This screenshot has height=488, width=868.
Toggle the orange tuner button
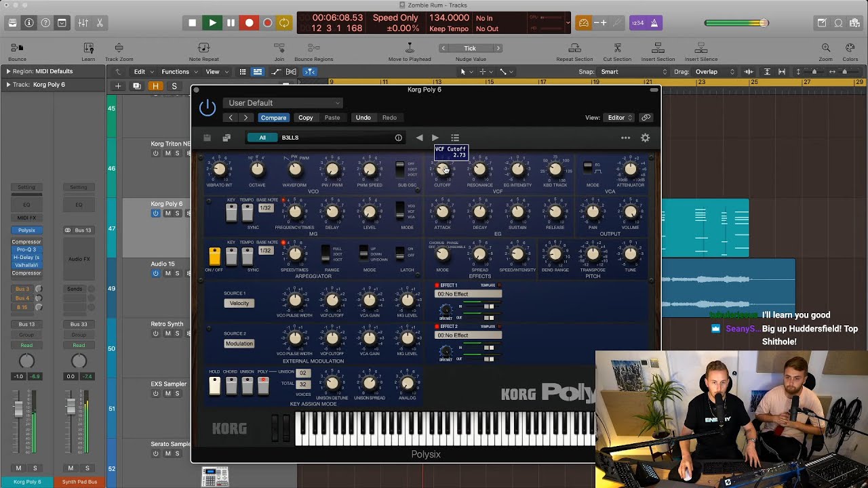pyautogui.click(x=583, y=23)
